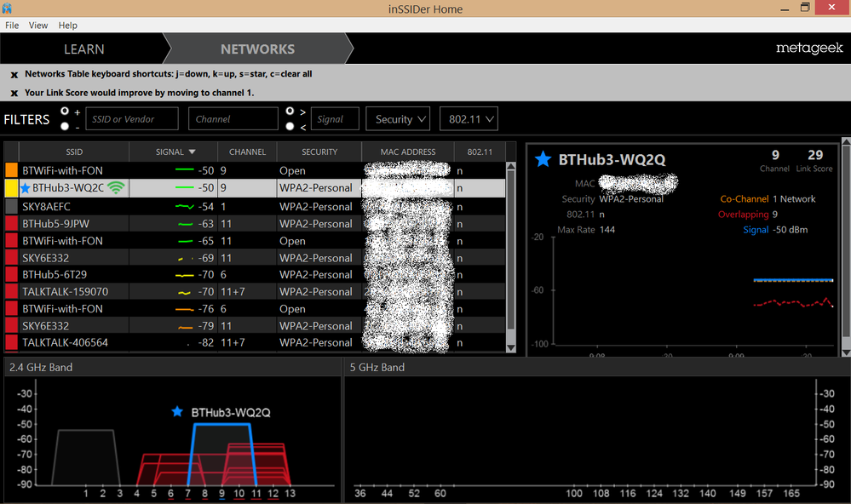The width and height of the screenshot is (851, 504).
Task: Select the SSID filter exclude (-) radio
Action: click(65, 126)
